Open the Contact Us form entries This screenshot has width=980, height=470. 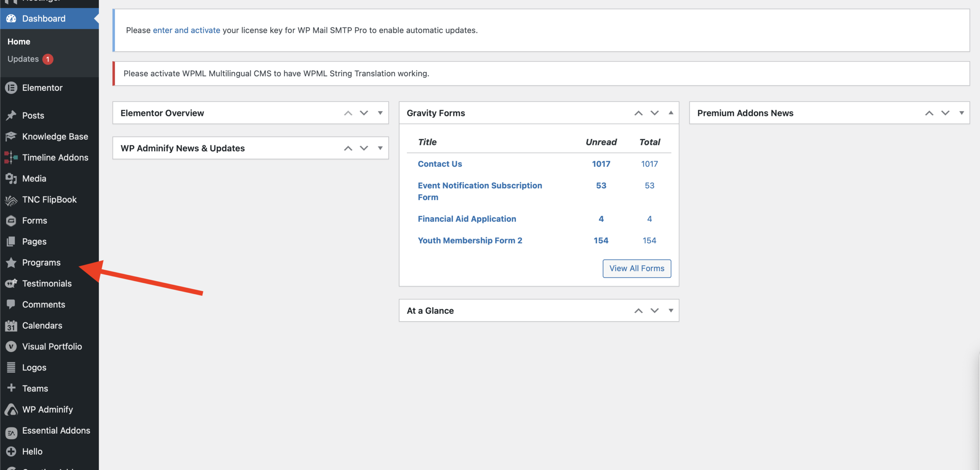tap(440, 164)
